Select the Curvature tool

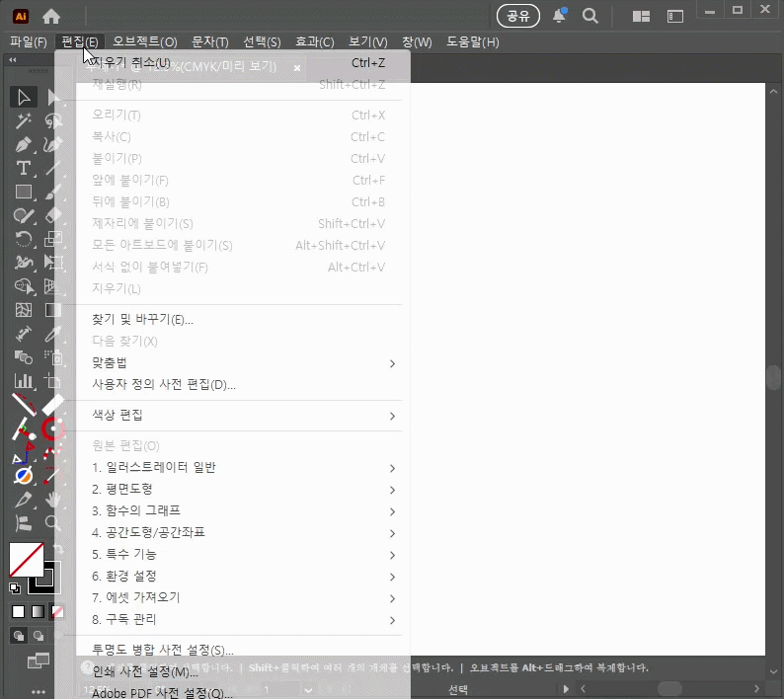pyautogui.click(x=52, y=144)
